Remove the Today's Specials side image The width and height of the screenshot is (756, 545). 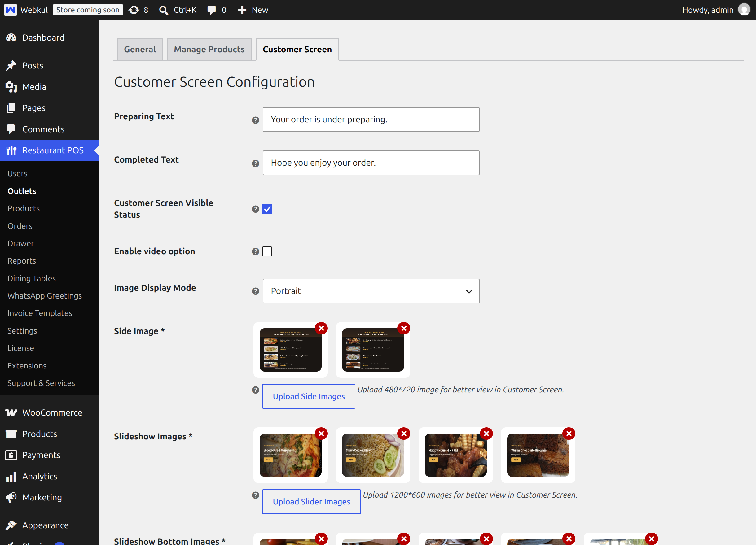pyautogui.click(x=321, y=328)
